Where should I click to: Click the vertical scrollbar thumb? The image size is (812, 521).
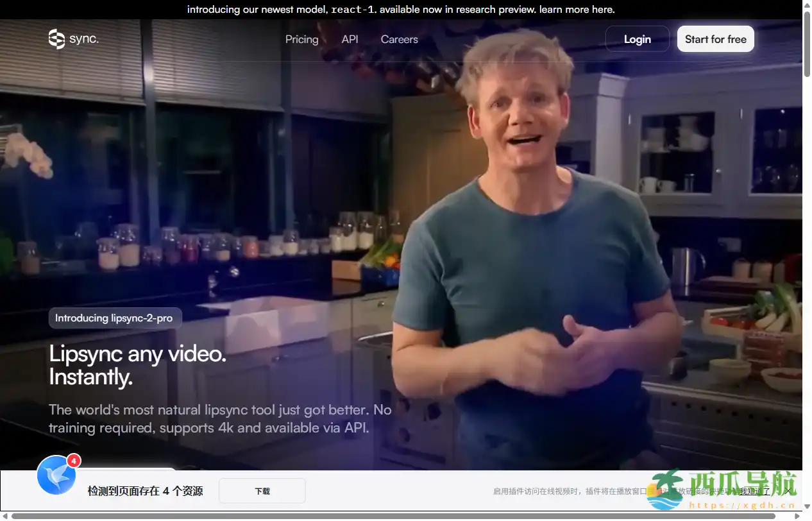coord(807,45)
